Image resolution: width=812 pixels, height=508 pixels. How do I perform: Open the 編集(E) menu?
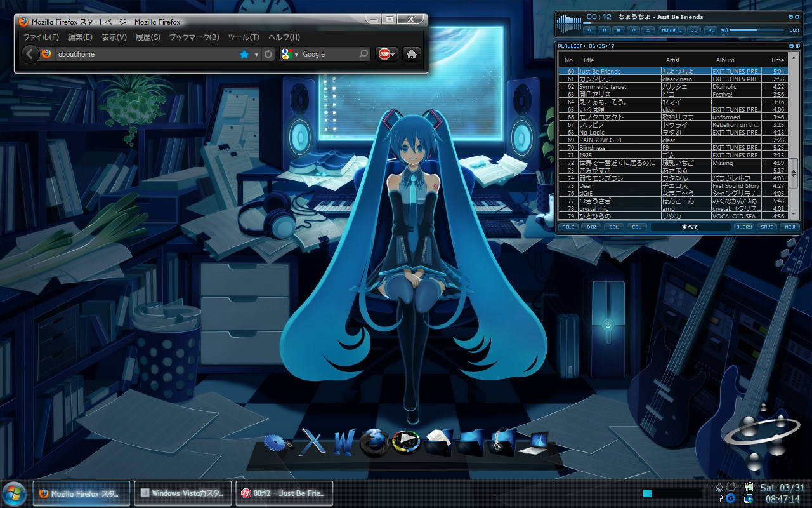(x=80, y=37)
